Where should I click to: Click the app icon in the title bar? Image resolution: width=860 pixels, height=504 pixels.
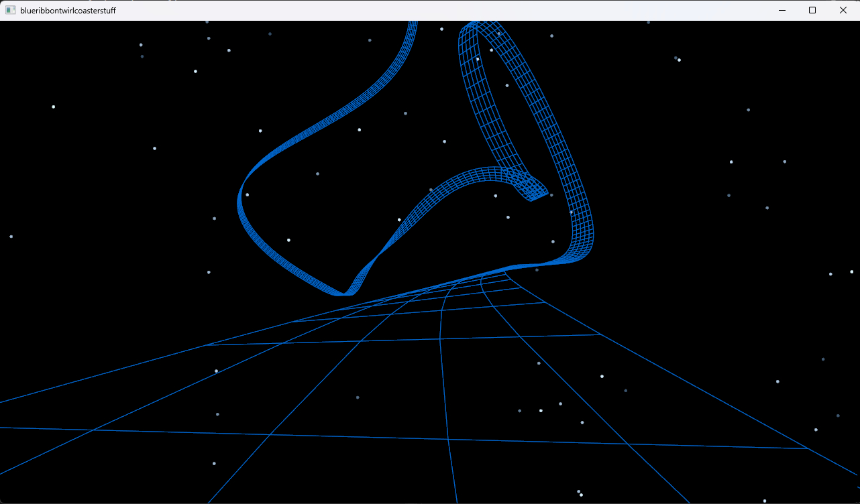coord(10,10)
